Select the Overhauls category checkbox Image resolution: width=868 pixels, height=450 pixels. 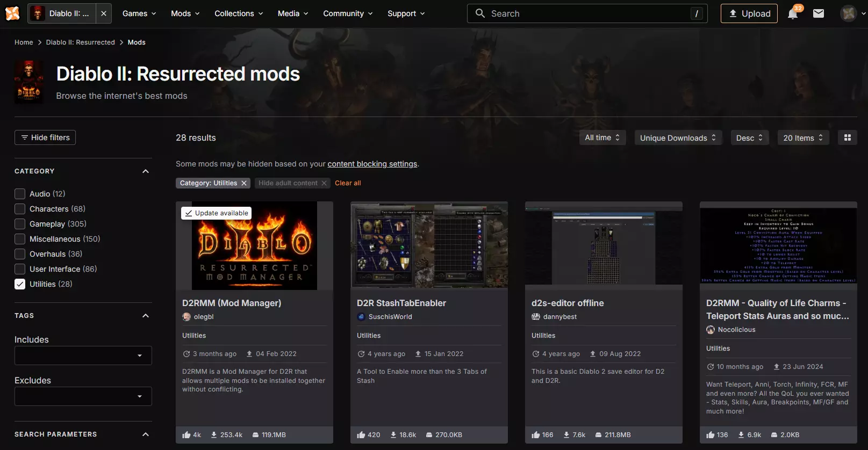(20, 254)
